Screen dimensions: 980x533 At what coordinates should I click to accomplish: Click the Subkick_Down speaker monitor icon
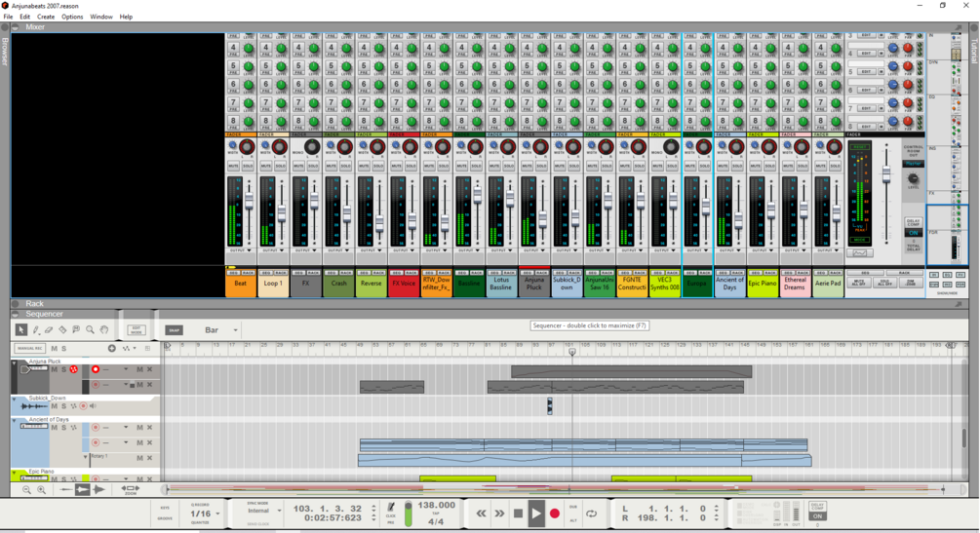(x=93, y=406)
